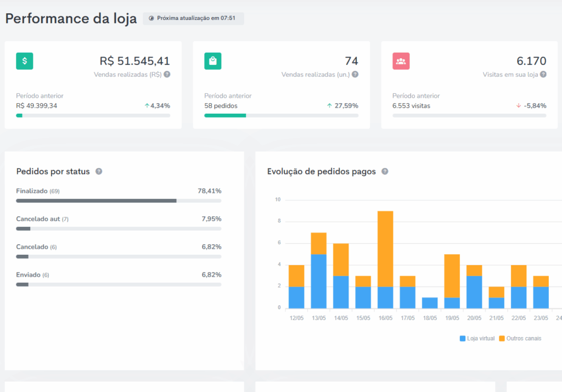This screenshot has width=562, height=392.
Task: Select the Cancelado aut status row
Action: 119,219
